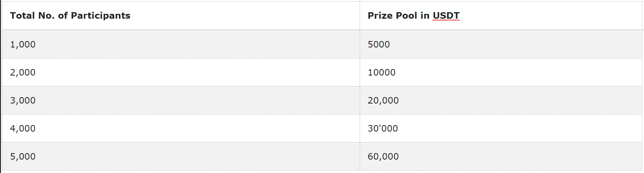Select the cell containing 3,000 participants

tap(181, 100)
